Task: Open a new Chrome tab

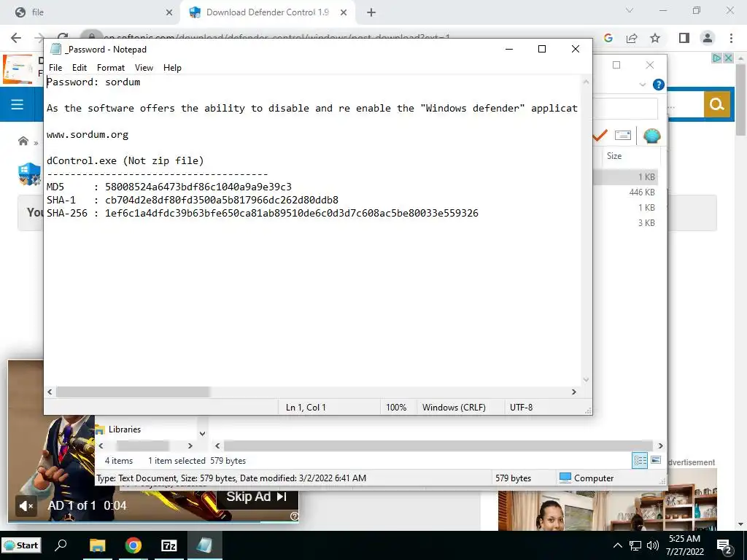Action: (x=371, y=12)
